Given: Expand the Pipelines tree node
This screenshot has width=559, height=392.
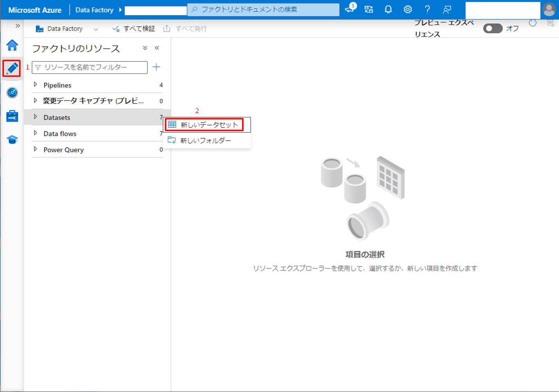Looking at the screenshot, I should (x=36, y=85).
